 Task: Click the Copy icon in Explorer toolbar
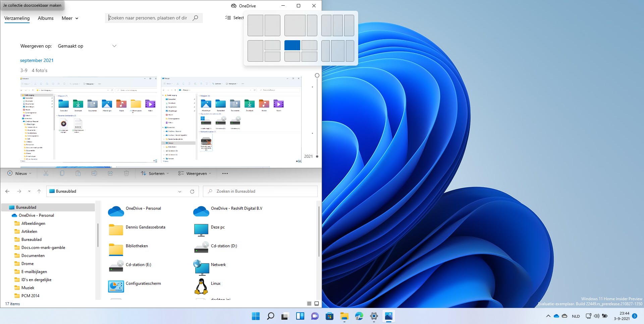point(62,173)
